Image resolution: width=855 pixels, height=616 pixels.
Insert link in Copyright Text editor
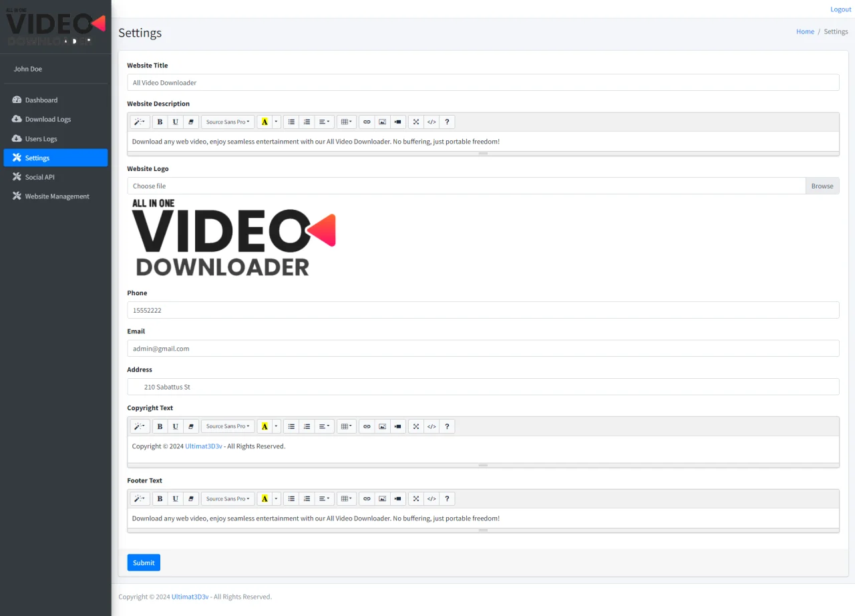367,426
